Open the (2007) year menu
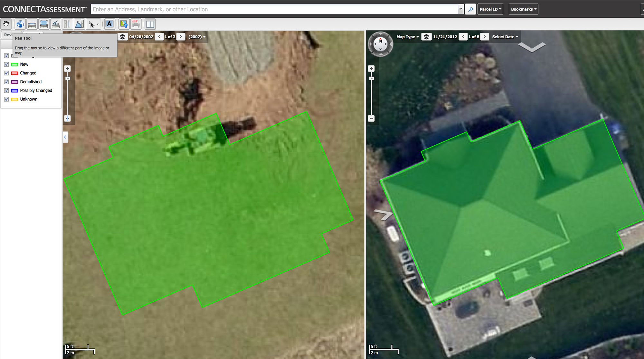The height and width of the screenshot is (359, 644). pyautogui.click(x=197, y=37)
